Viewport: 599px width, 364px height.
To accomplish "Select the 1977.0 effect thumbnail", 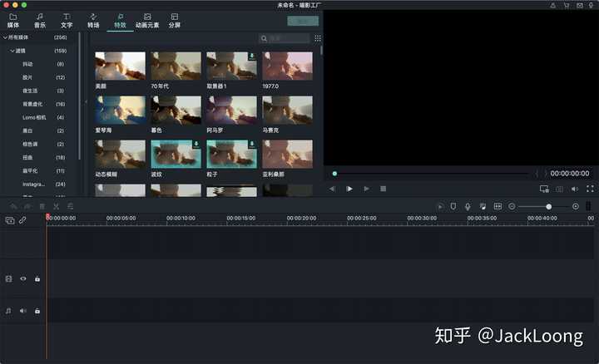I will 287,66.
